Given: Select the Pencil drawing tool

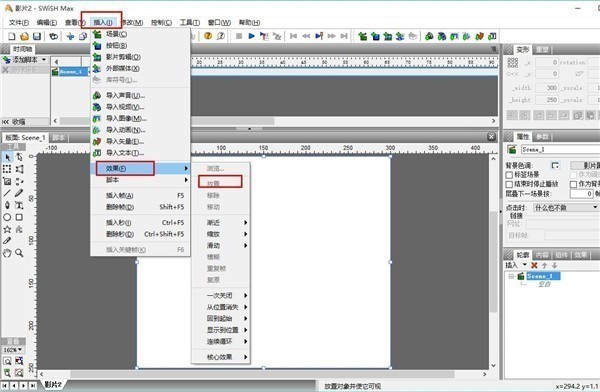Looking at the screenshot, I should [x=19, y=193].
